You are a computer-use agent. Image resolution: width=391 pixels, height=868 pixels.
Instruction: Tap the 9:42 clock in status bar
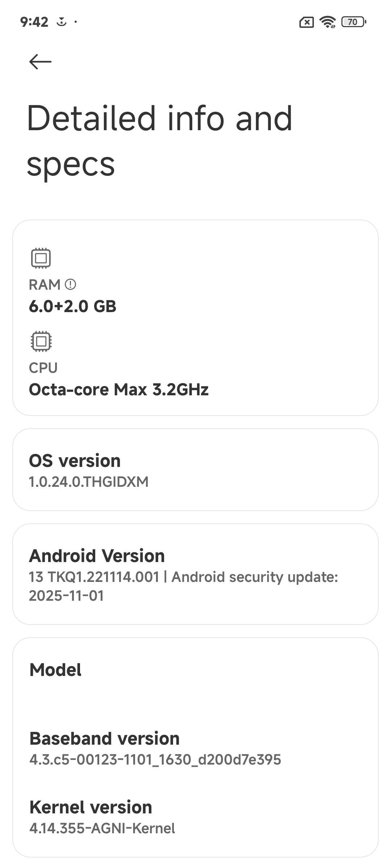(x=34, y=22)
